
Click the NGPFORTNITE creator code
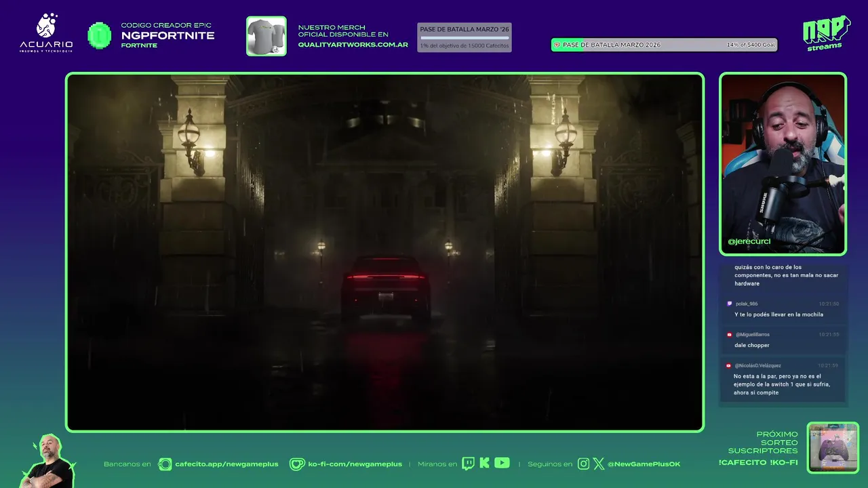point(167,35)
